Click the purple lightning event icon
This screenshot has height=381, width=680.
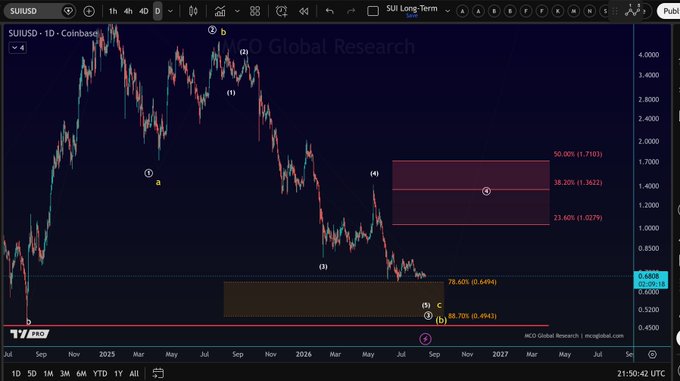(x=425, y=339)
